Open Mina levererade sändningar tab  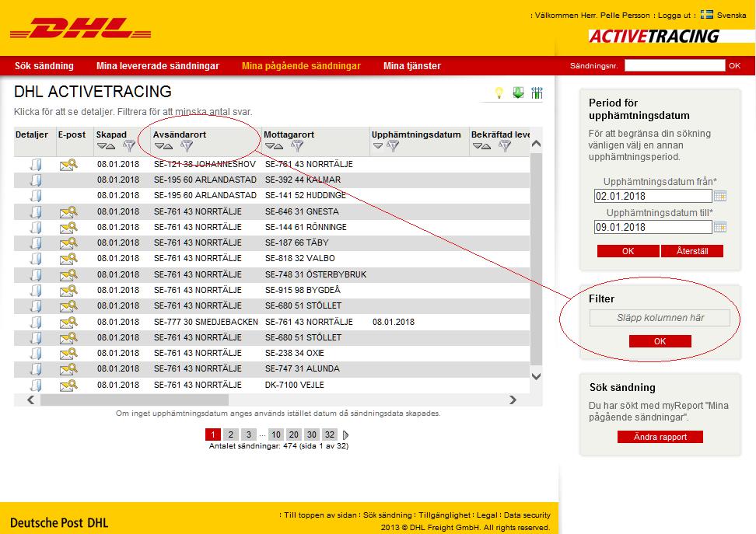click(158, 66)
